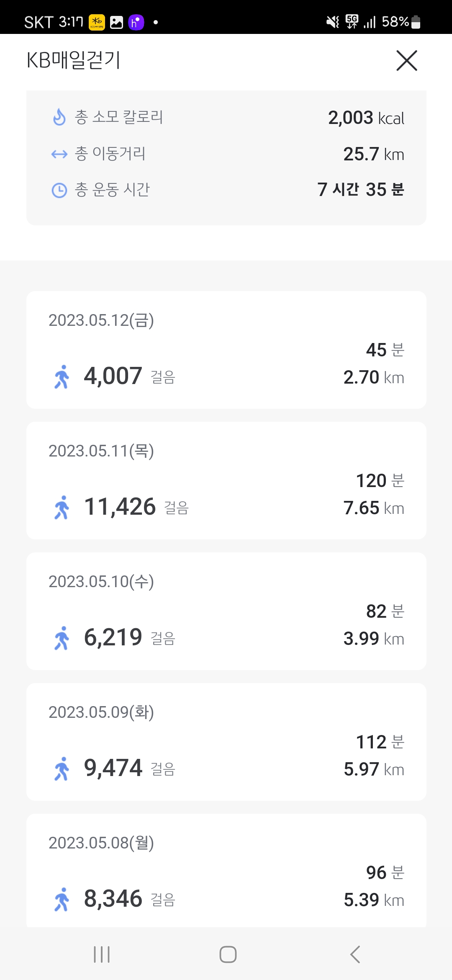The image size is (452, 980).
Task: Tap the total distance arrows icon
Action: (59, 154)
